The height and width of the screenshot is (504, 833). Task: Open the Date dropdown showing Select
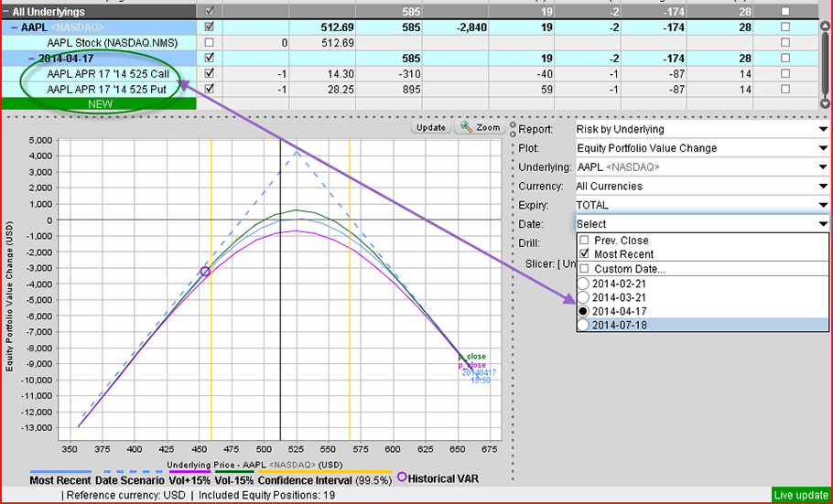701,224
